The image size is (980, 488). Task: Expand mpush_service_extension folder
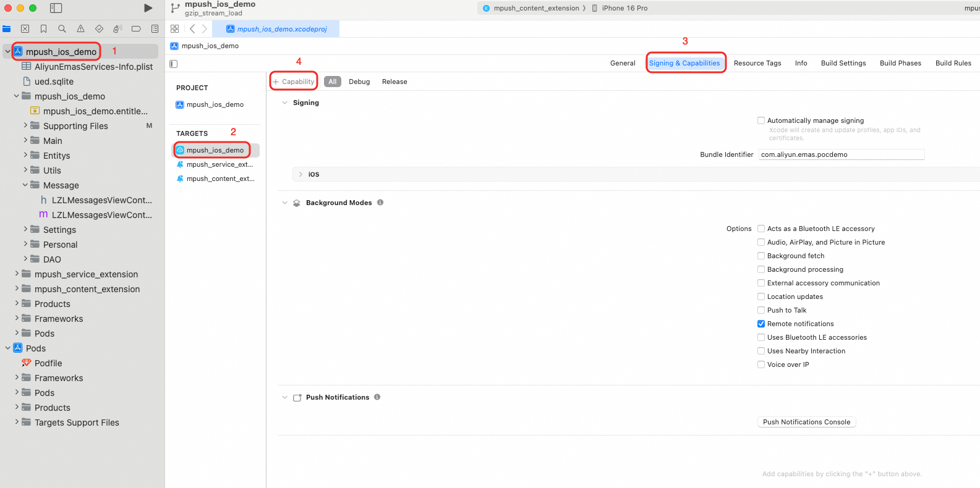(x=17, y=274)
